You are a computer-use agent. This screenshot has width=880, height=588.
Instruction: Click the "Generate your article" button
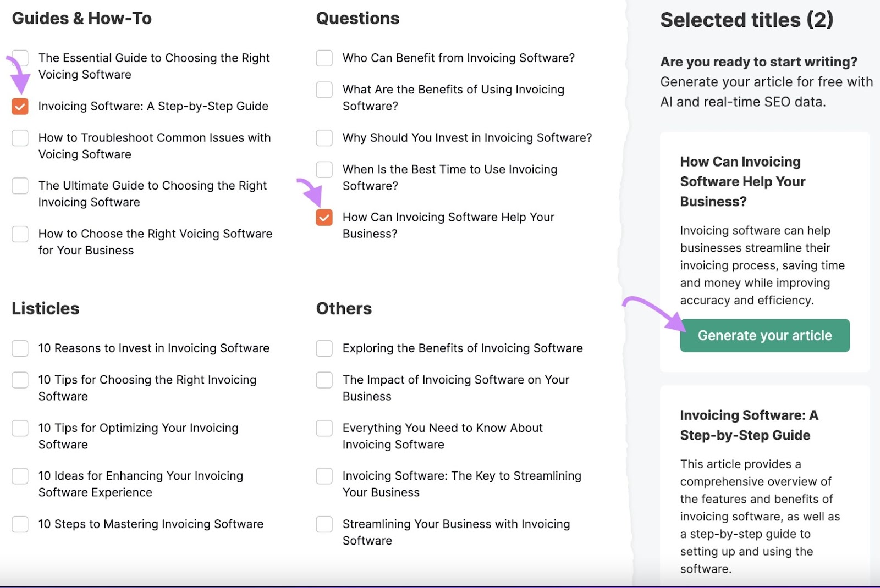764,335
